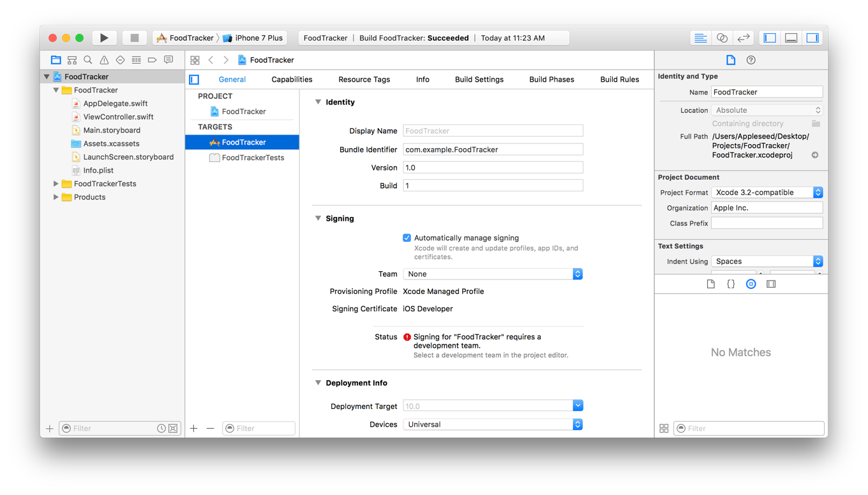868x495 pixels.
Task: Reveal full path in Finder arrow
Action: (815, 155)
